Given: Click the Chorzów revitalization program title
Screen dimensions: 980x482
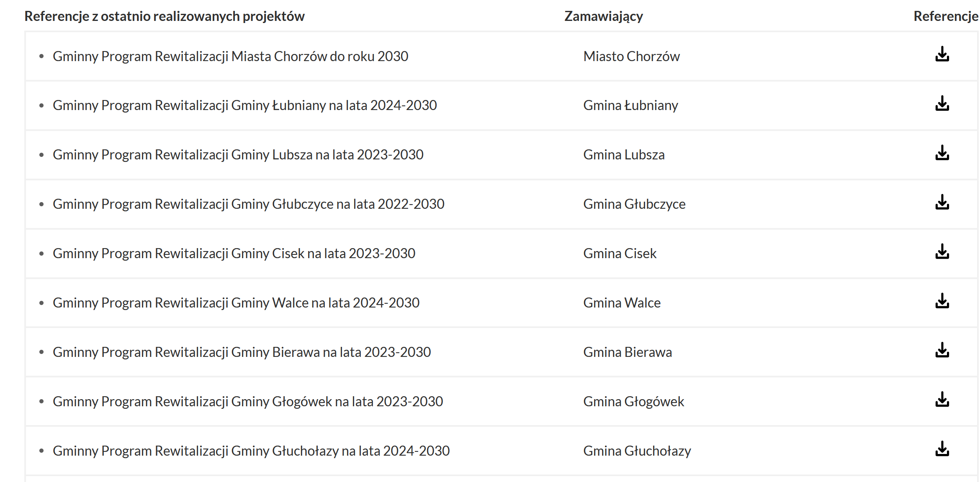Looking at the screenshot, I should tap(230, 56).
